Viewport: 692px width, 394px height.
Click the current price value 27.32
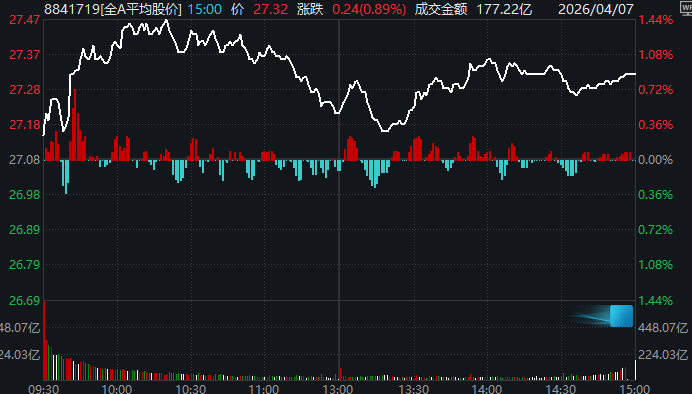(271, 9)
